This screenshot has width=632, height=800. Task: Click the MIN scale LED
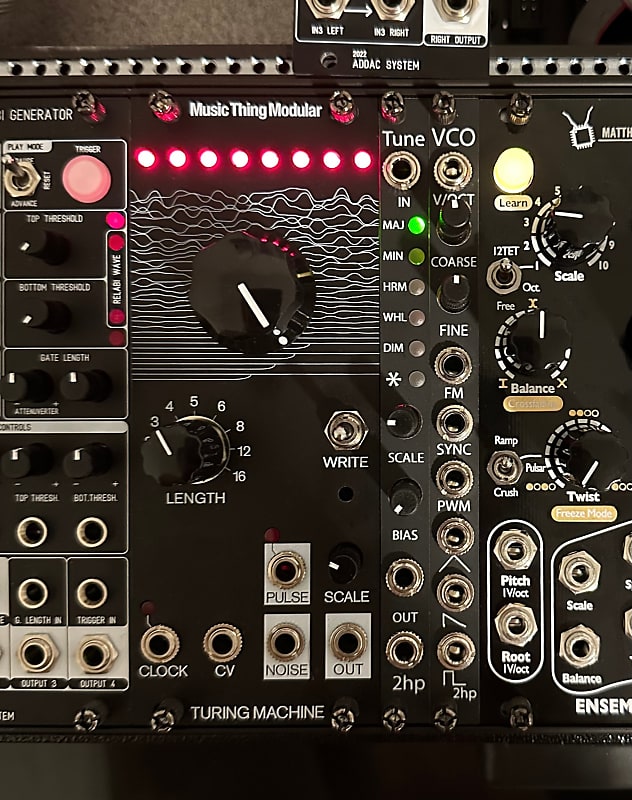coord(416,256)
